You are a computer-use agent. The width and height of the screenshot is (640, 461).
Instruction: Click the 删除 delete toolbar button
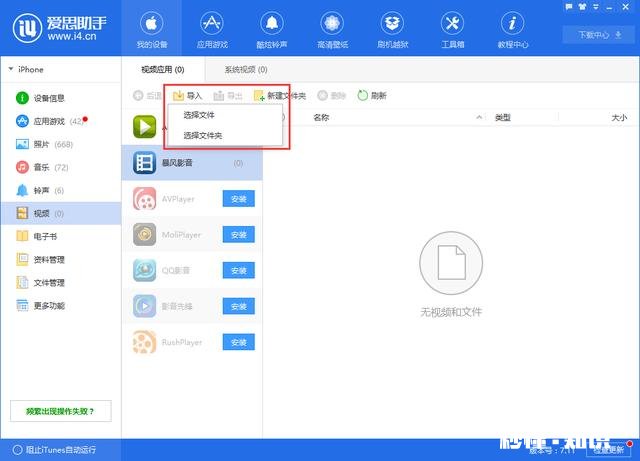point(331,96)
